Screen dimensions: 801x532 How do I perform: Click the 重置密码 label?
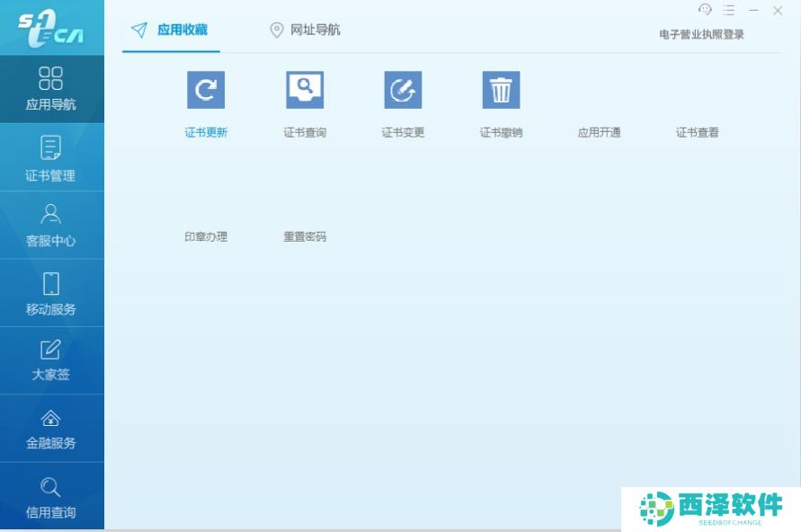point(305,237)
